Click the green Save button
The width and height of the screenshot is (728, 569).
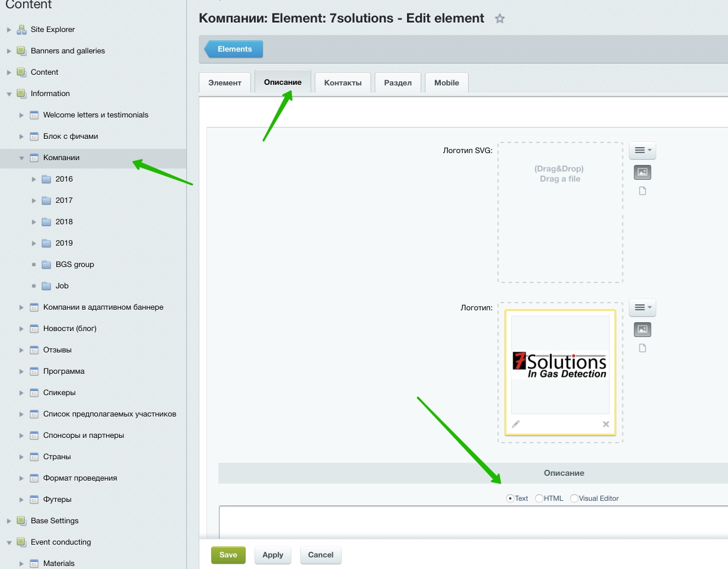coord(228,555)
